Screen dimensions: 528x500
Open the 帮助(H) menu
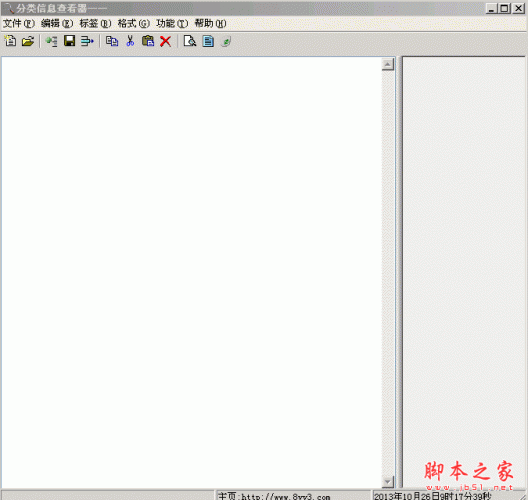210,23
